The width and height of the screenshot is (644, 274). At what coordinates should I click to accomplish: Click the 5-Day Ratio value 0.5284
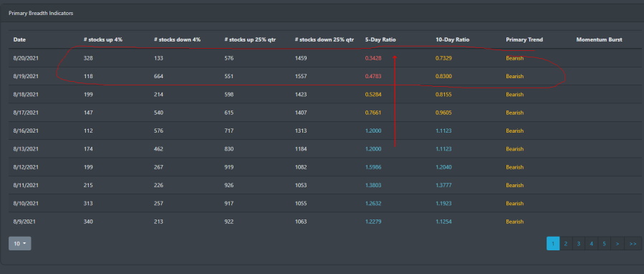click(373, 95)
